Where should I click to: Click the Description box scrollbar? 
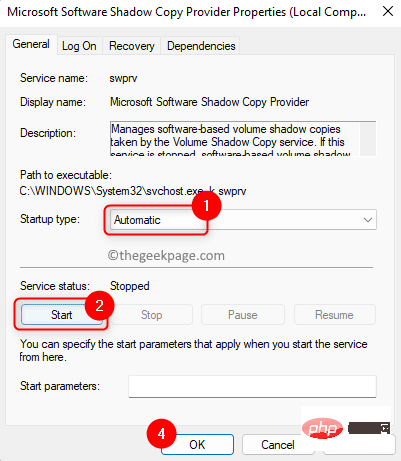coord(368,139)
